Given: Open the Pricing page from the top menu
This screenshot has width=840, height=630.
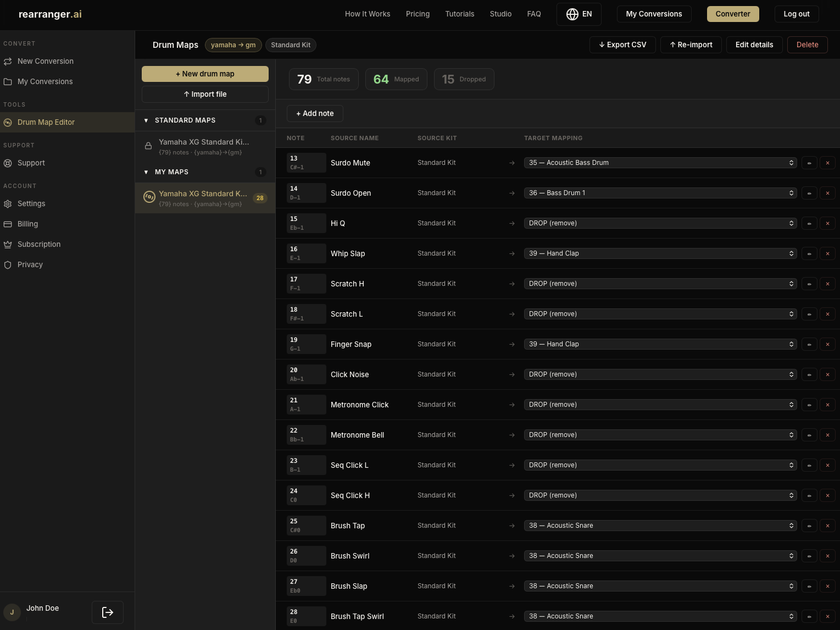Looking at the screenshot, I should pos(418,14).
